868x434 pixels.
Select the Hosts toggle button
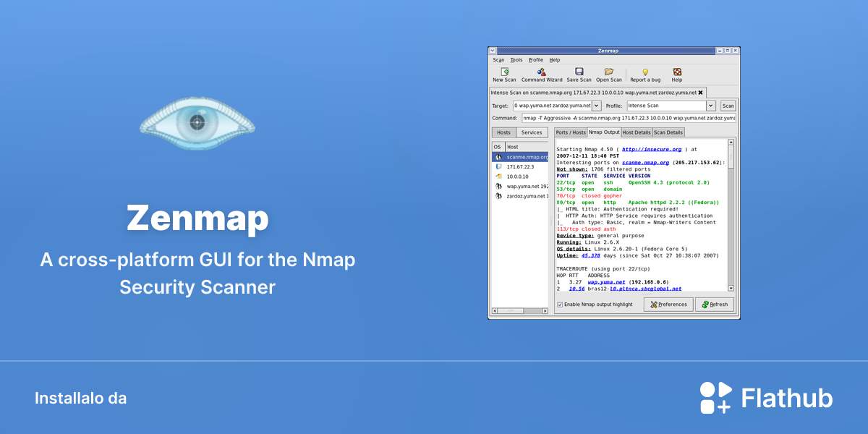(x=503, y=132)
